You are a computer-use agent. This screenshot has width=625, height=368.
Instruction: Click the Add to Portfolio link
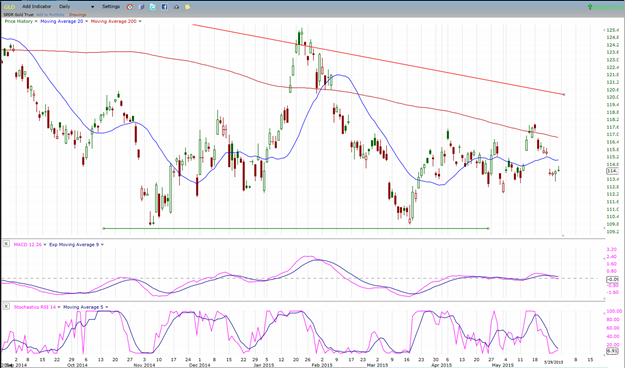click(50, 15)
